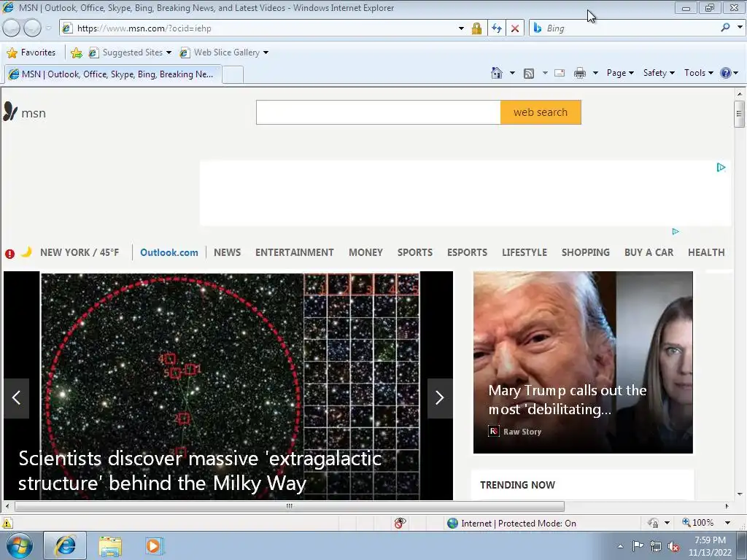Viewport: 747px width, 560px height.
Task: Click the Read mail icon
Action: (560, 73)
